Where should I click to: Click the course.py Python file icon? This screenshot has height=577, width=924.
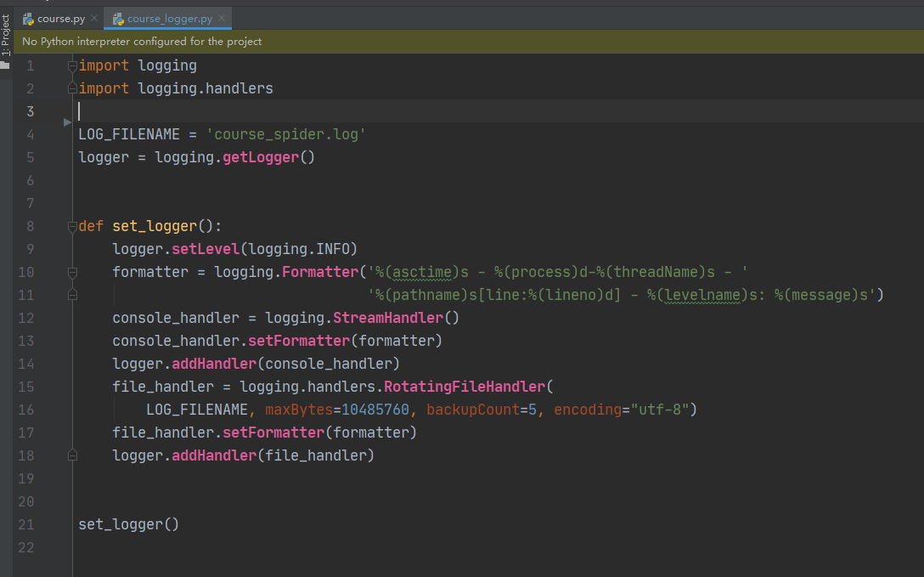(28, 19)
